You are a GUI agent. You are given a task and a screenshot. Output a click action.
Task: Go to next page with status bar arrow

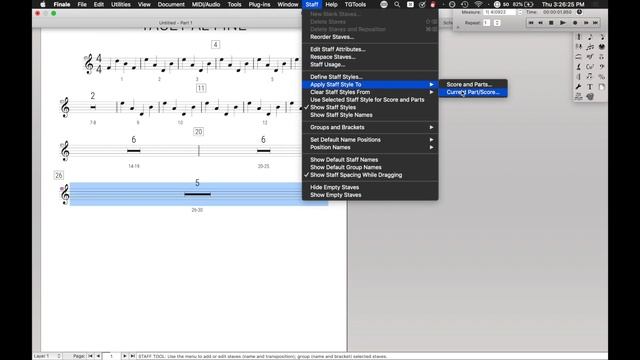click(x=124, y=356)
